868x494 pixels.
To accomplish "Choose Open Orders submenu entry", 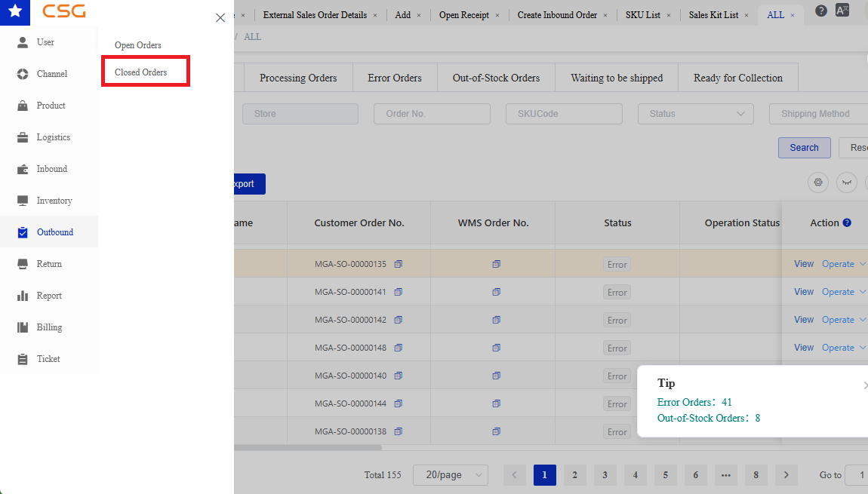I will (138, 44).
